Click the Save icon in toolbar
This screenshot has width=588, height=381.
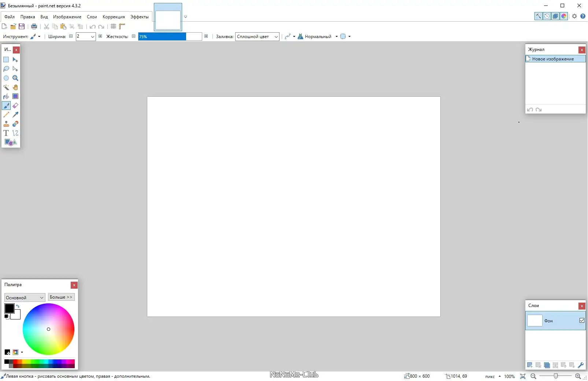coord(22,26)
